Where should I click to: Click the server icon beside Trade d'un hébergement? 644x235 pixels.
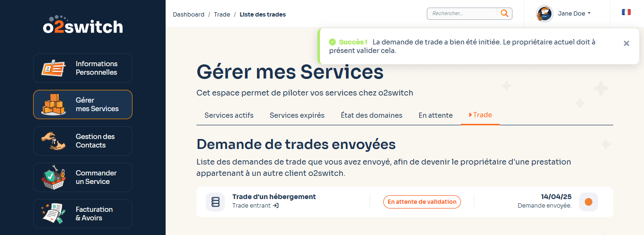click(215, 202)
